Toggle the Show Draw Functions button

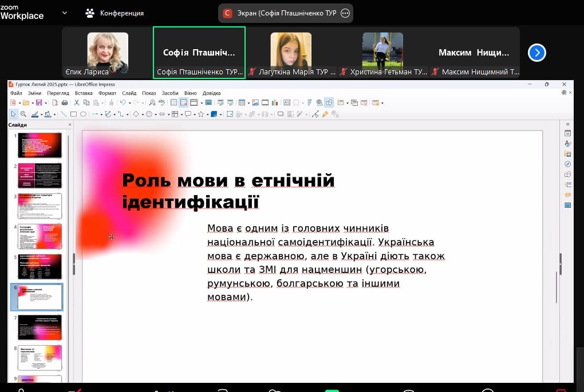[x=329, y=103]
